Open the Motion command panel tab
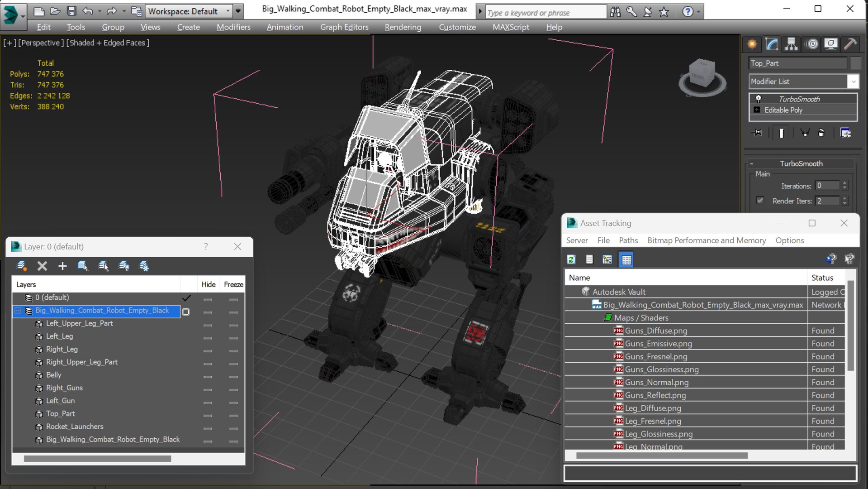The height and width of the screenshot is (489, 868). pyautogui.click(x=812, y=44)
